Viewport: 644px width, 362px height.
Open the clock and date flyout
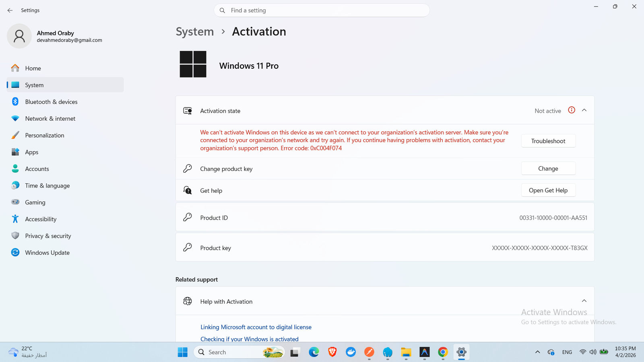[x=625, y=352]
